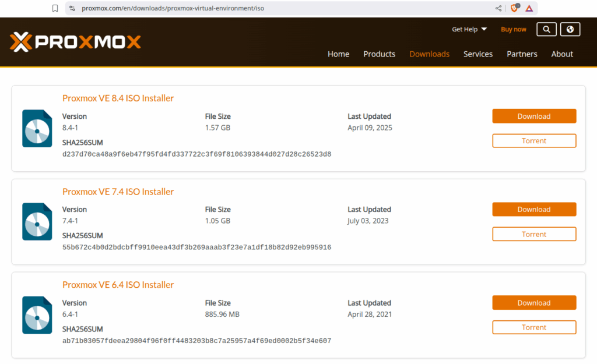Image resolution: width=597 pixels, height=364 pixels.
Task: Click the Proxmox logo
Action: (75, 42)
